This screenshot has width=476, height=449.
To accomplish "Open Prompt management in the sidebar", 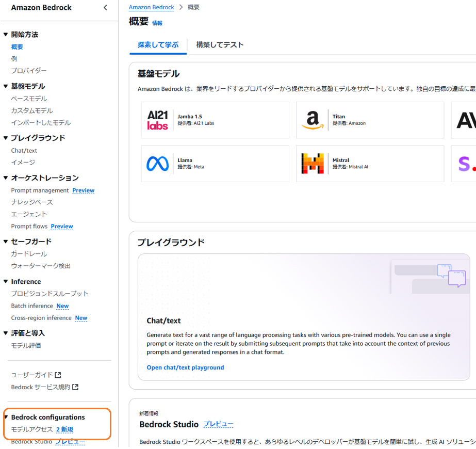I will point(40,190).
